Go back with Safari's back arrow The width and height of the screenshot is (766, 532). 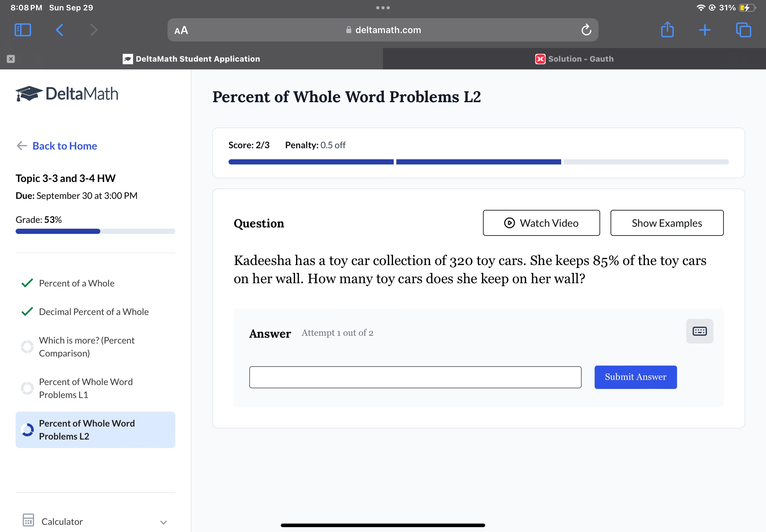click(x=59, y=30)
